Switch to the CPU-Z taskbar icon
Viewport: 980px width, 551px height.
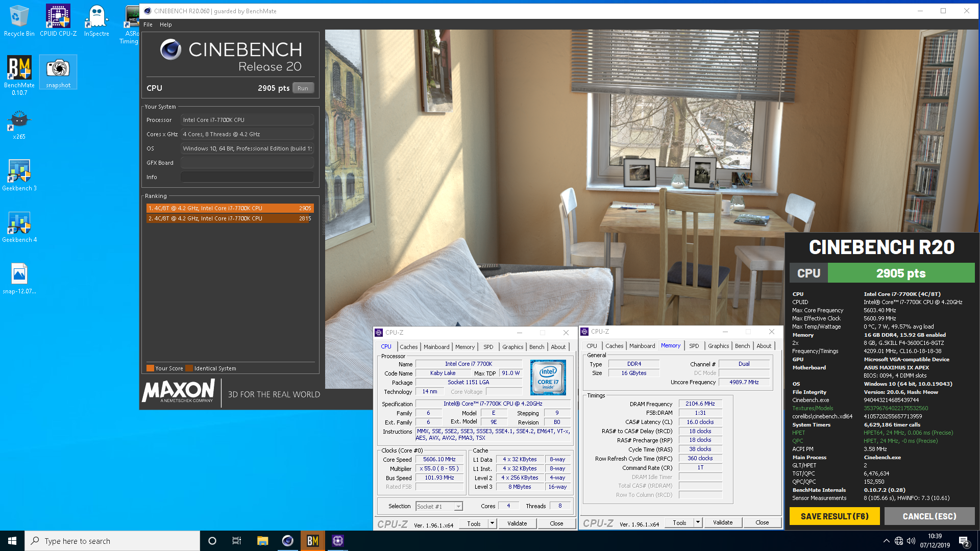(x=338, y=541)
